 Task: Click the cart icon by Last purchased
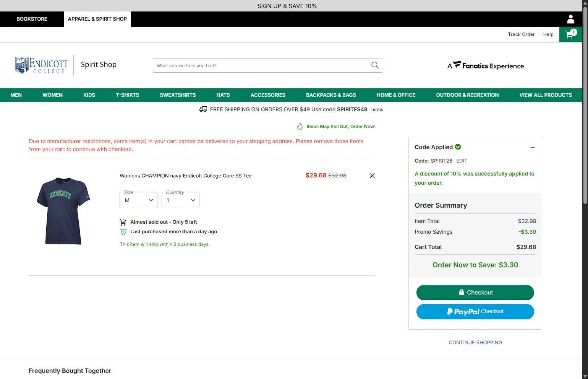(x=123, y=232)
